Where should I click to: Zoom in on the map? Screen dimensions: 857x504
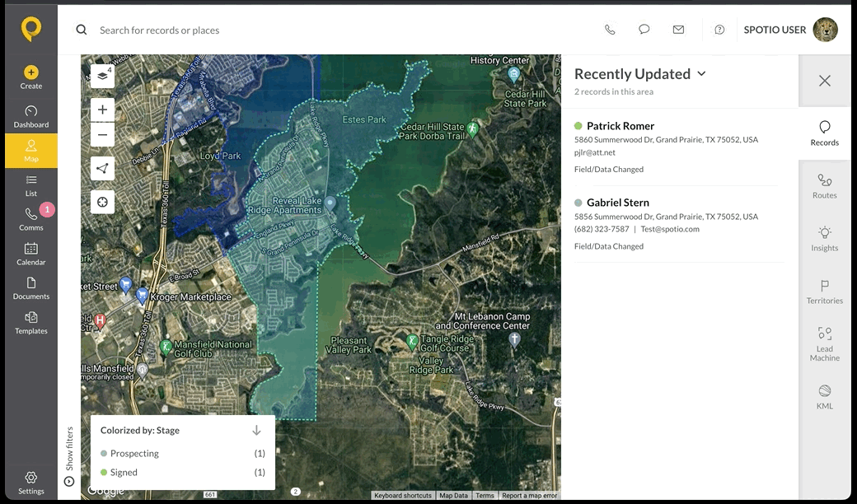(102, 110)
